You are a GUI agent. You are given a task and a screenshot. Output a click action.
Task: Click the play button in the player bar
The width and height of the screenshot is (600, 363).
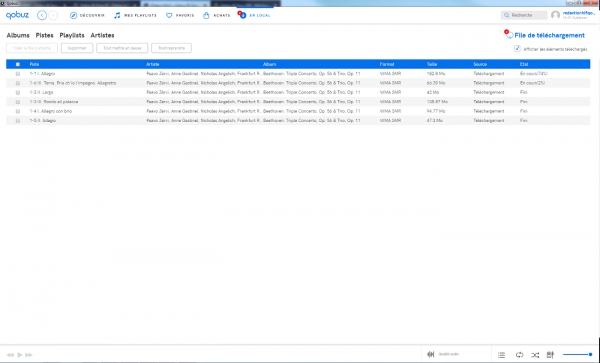point(20,355)
